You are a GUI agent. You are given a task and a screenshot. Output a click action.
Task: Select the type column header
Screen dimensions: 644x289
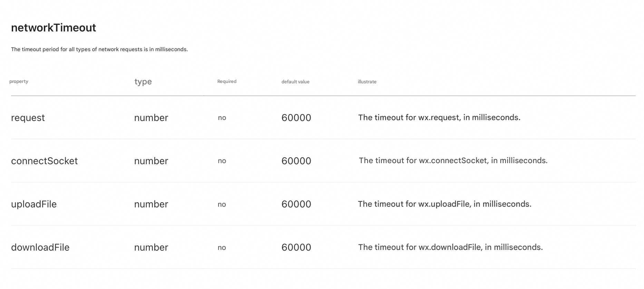(x=143, y=82)
